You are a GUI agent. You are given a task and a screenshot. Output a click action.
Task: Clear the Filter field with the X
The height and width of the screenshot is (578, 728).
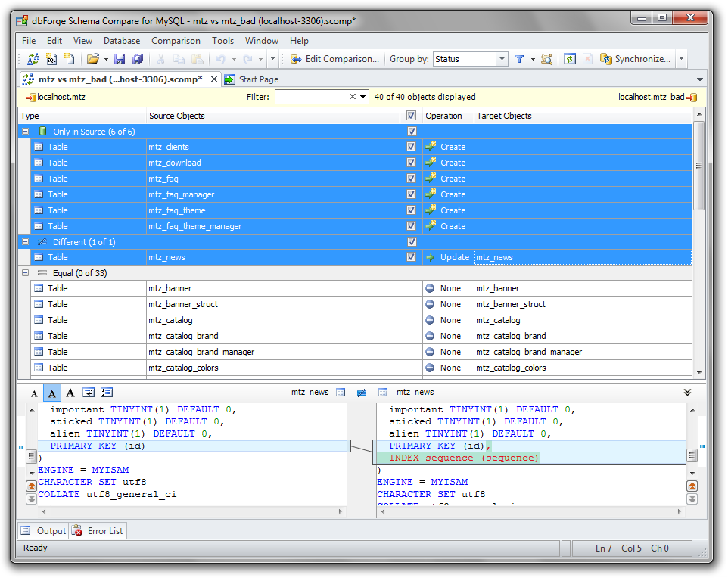pos(353,97)
